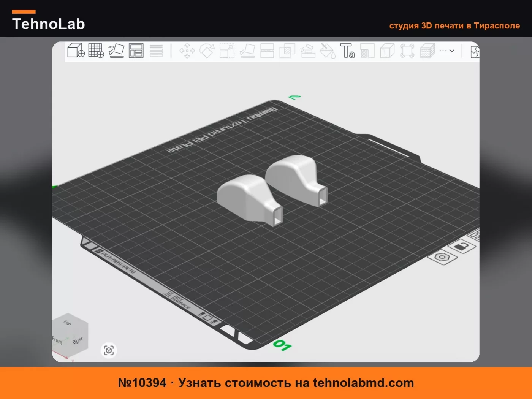
Task: Open the Mesh boolean tool
Action: pyautogui.click(x=287, y=51)
